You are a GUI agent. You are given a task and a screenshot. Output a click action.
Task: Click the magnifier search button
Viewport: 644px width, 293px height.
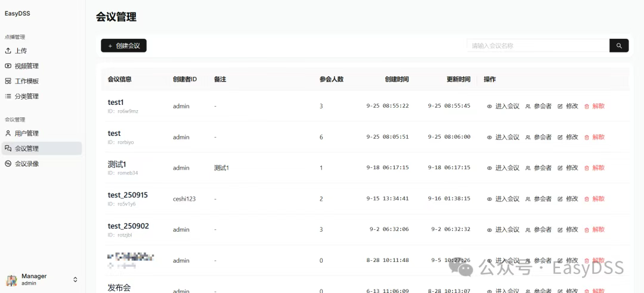point(619,46)
